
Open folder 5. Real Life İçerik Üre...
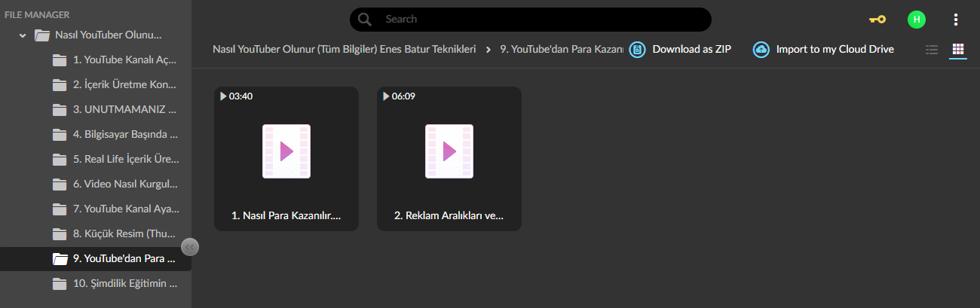coord(126,160)
